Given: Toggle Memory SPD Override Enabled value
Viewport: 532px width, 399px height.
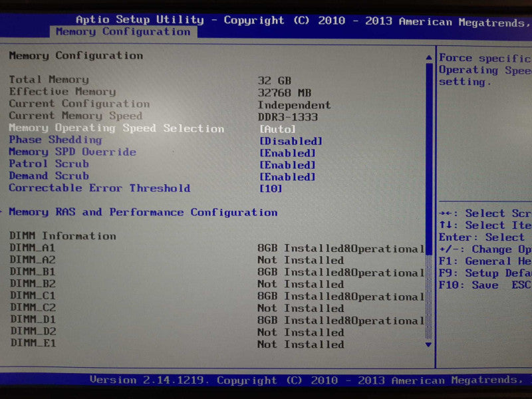Looking at the screenshot, I should coord(287,153).
